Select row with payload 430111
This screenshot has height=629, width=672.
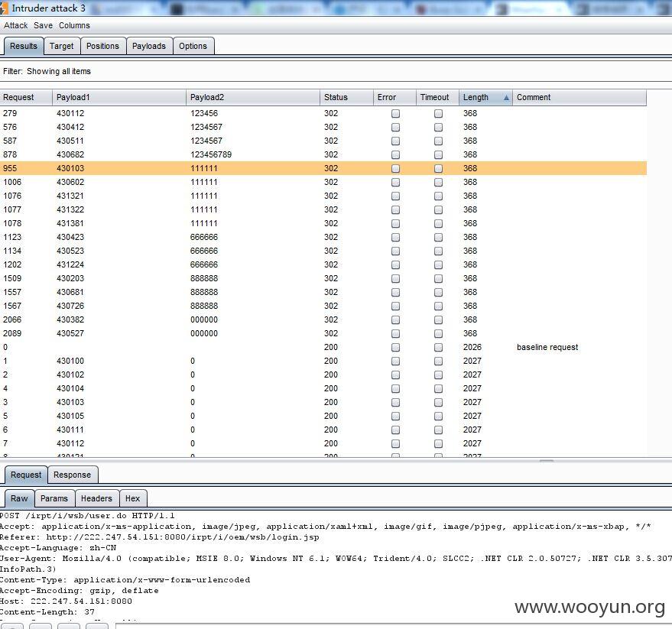323,430
